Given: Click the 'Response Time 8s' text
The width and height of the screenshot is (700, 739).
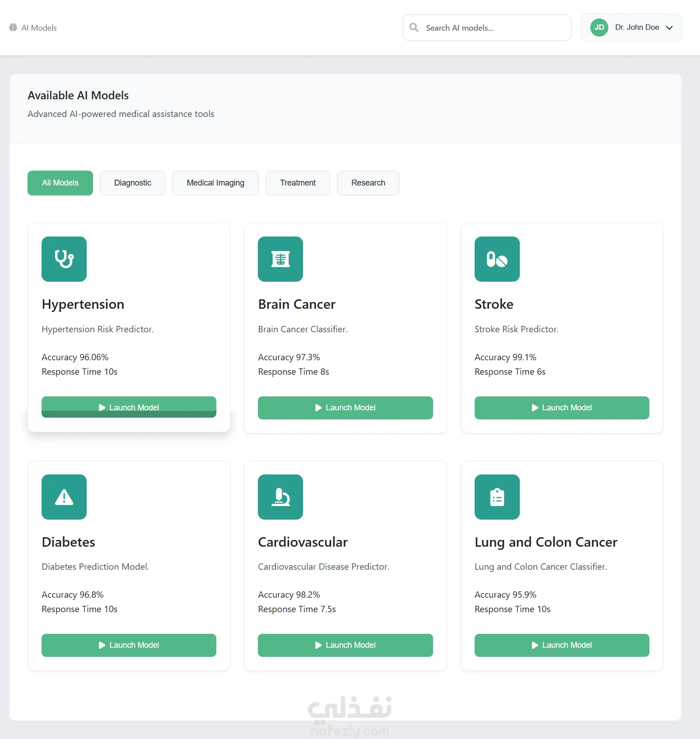Looking at the screenshot, I should click(x=294, y=372).
